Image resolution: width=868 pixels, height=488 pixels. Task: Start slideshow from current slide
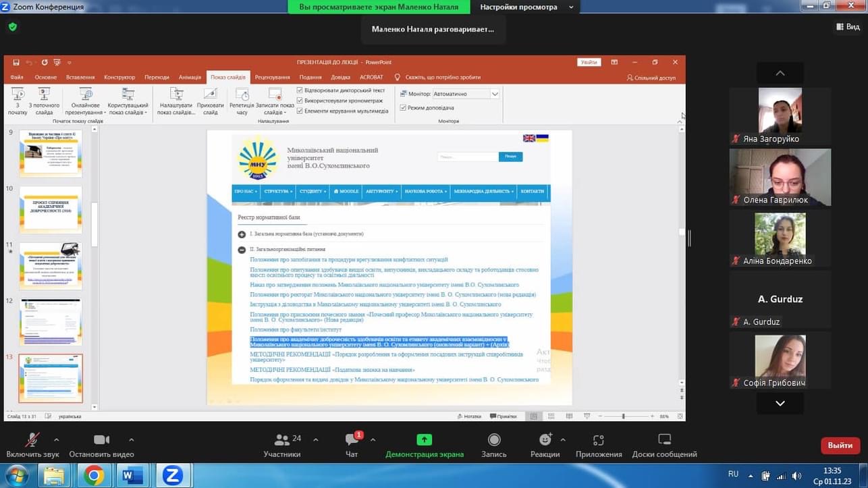(44, 101)
